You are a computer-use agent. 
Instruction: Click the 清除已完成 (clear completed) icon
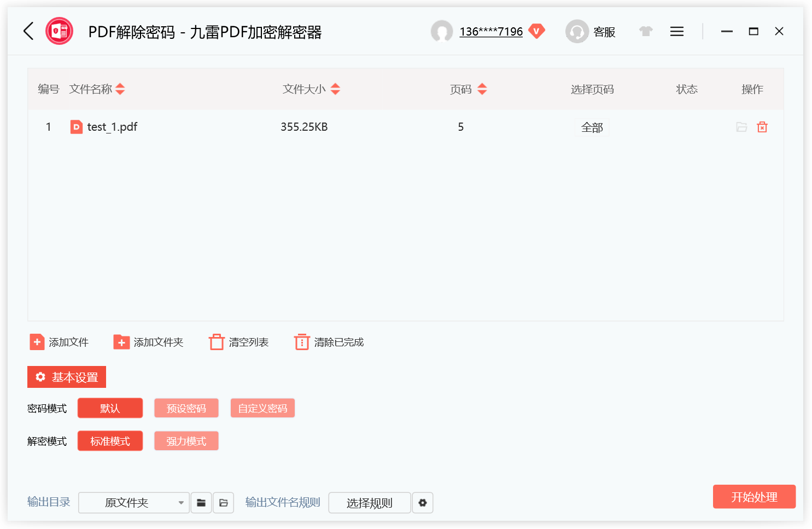click(302, 341)
